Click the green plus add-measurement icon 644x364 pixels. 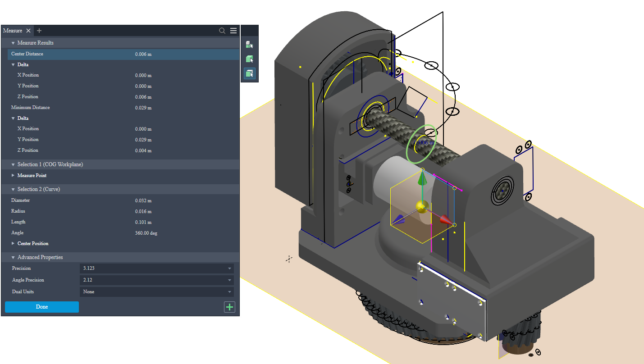coord(229,307)
